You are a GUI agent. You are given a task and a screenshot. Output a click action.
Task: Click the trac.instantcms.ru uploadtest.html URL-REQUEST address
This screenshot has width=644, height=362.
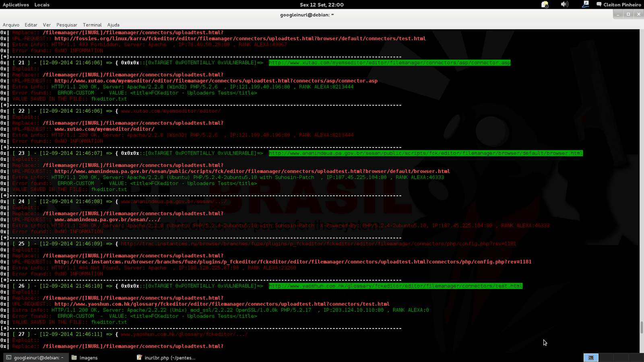tap(293, 262)
